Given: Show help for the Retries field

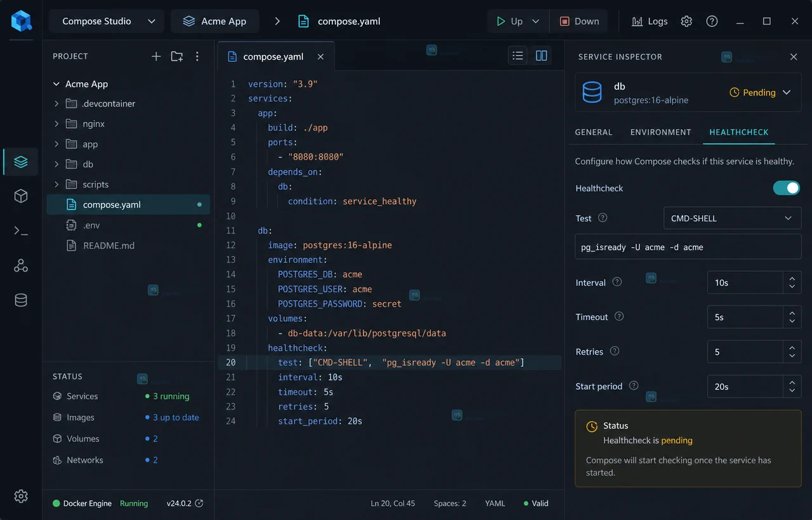Looking at the screenshot, I should pyautogui.click(x=614, y=351).
